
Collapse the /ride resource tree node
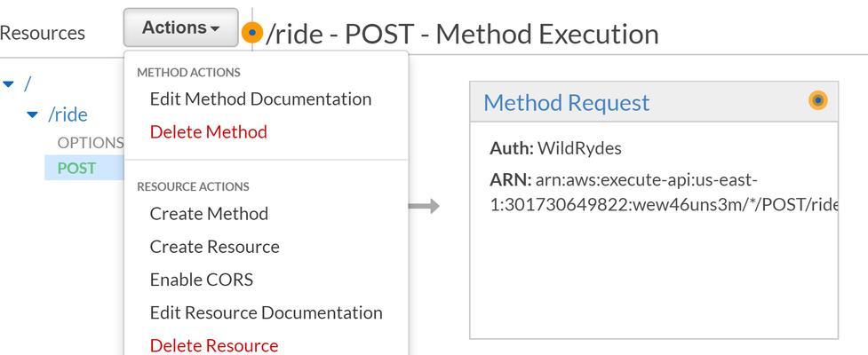pyautogui.click(x=33, y=114)
